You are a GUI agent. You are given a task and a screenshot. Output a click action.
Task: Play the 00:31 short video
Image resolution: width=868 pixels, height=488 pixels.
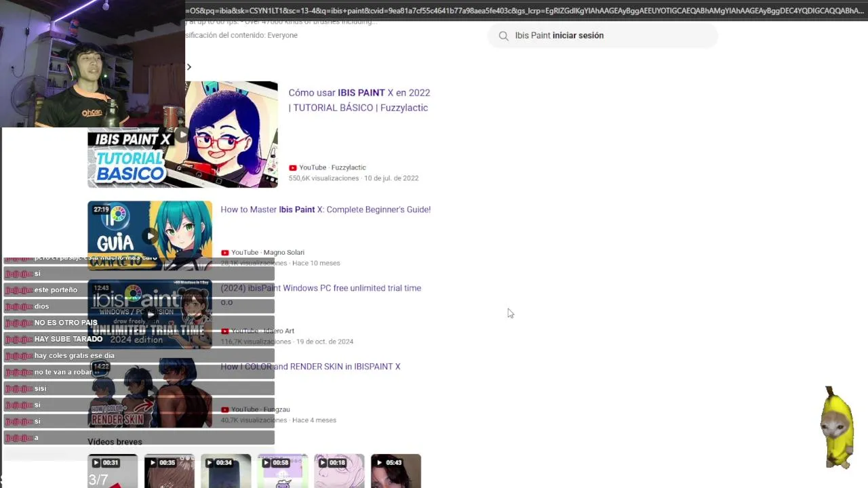tap(113, 471)
